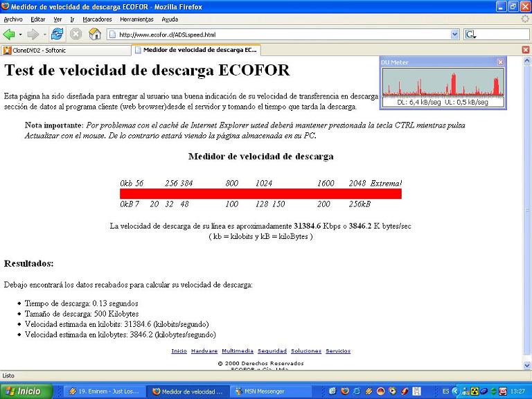Screen dimensions: 532x399
Task: Open the Archivo menu
Action: pos(13,19)
